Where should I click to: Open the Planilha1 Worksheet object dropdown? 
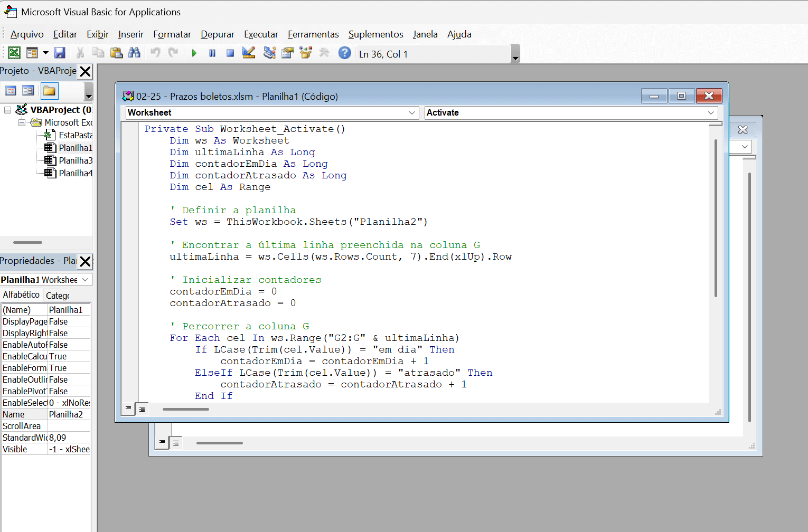click(x=85, y=280)
